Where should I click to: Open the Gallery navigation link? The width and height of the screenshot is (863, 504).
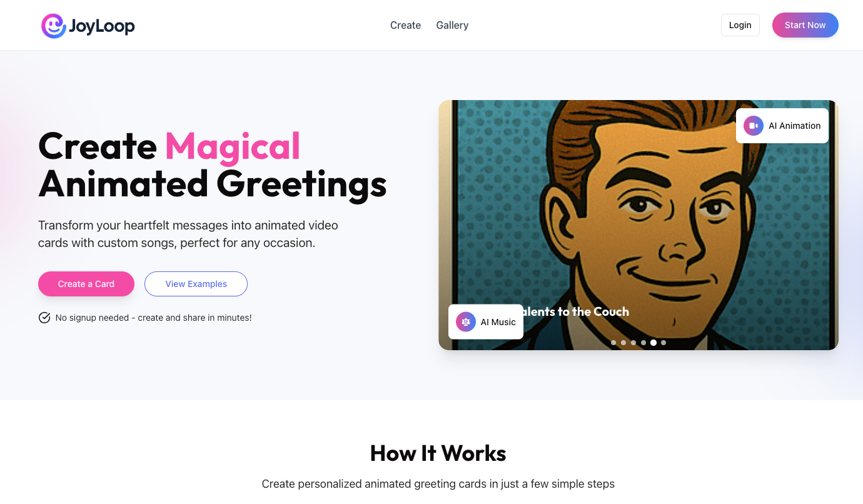coord(452,25)
